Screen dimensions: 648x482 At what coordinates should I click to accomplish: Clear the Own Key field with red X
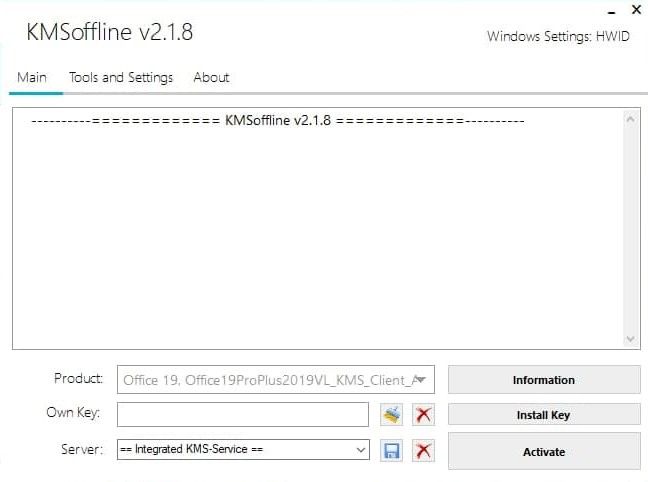coord(423,415)
